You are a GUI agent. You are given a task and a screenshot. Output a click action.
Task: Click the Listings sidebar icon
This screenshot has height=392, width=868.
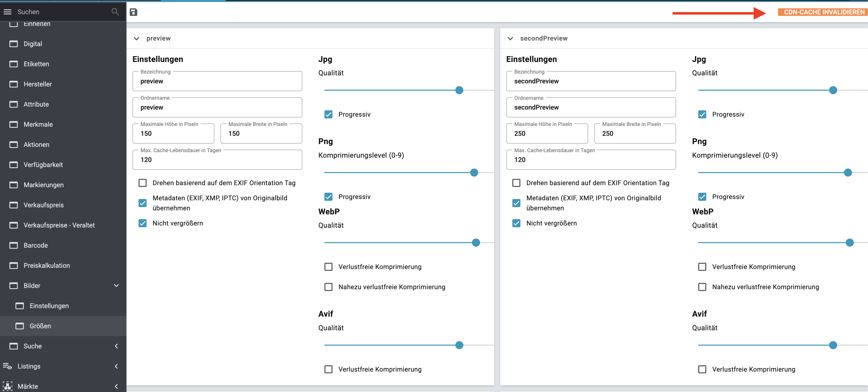tap(7, 366)
